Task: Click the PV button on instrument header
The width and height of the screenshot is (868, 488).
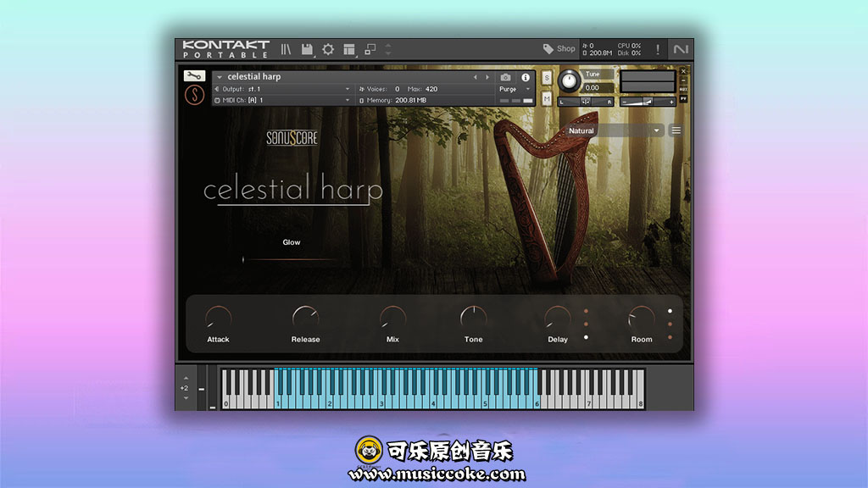Action: 684,98
